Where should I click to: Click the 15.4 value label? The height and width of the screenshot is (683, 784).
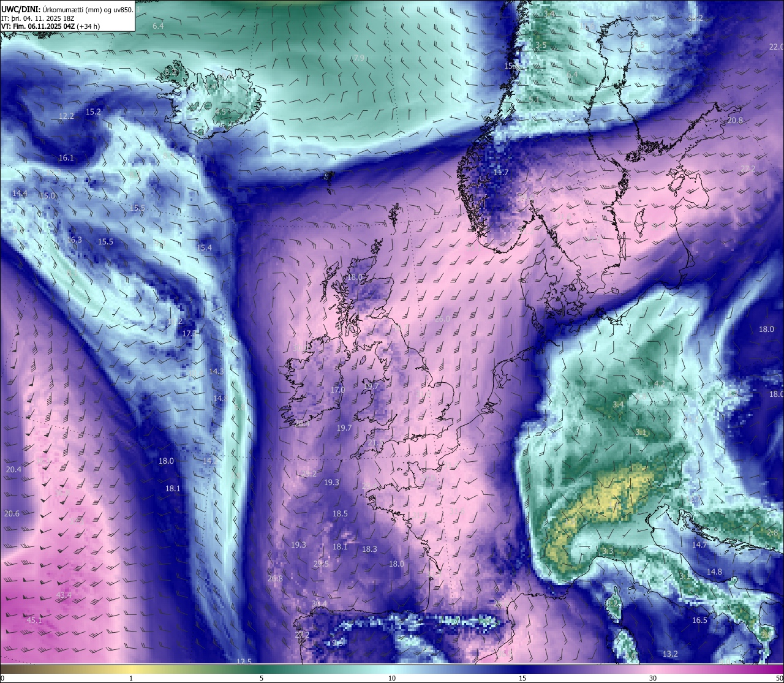coord(204,247)
